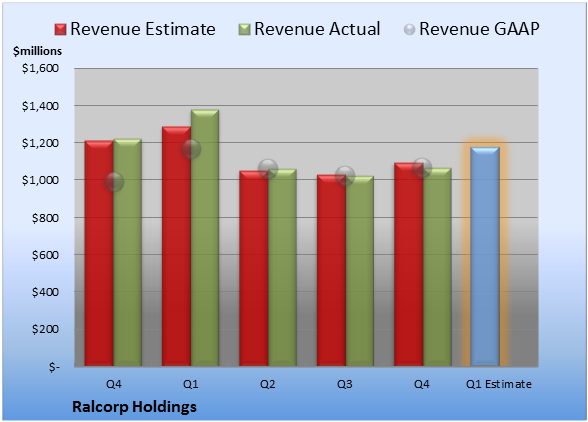588x422 pixels.
Task: Click the 'Q1' category axis label
Action: [190, 384]
